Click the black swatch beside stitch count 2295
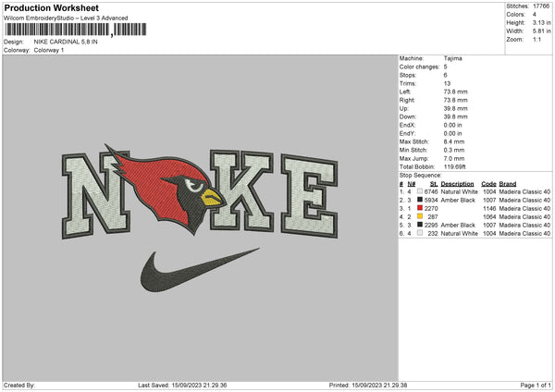Image resolution: width=555 pixels, height=392 pixels. coord(420,225)
